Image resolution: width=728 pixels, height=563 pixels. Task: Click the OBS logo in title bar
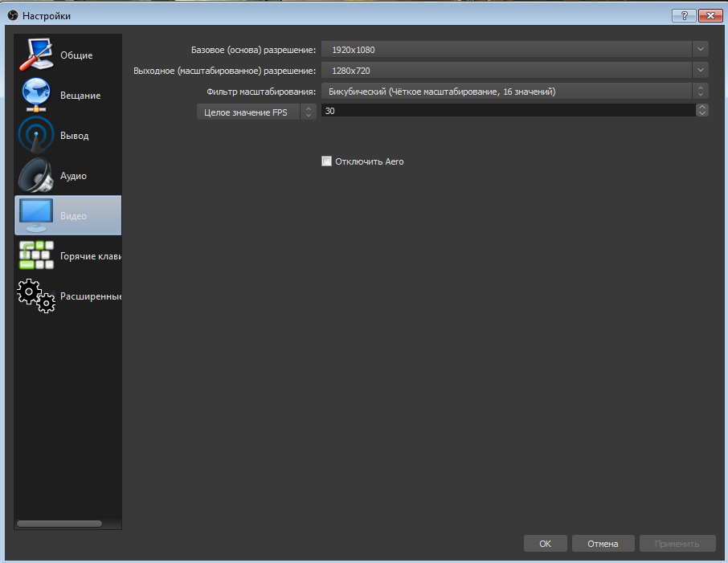pos(11,15)
